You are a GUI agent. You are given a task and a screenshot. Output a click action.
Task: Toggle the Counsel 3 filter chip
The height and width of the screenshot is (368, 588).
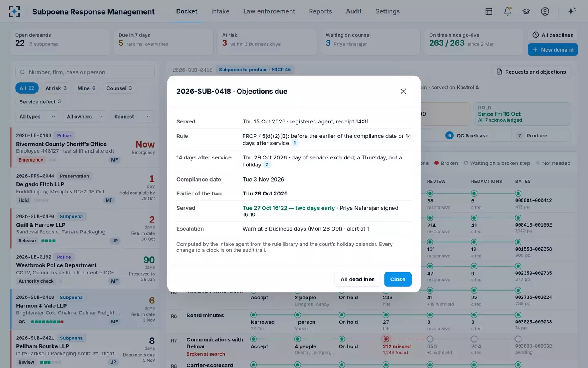click(x=119, y=88)
